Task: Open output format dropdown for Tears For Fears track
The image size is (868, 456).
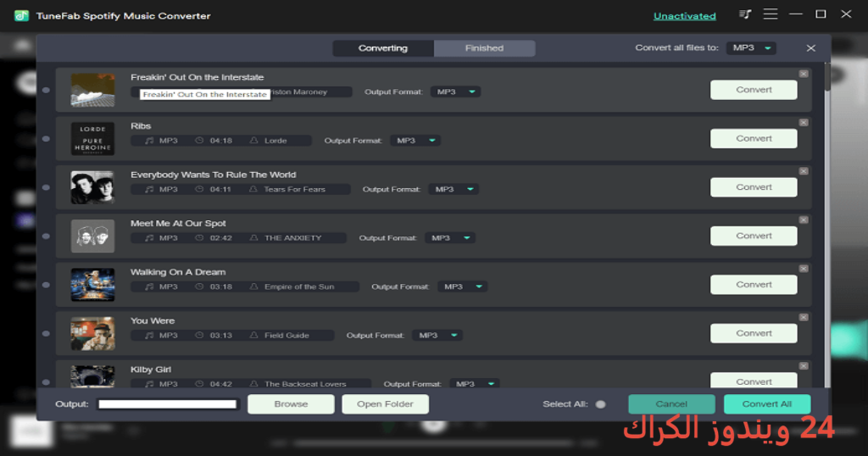Action: [x=454, y=189]
